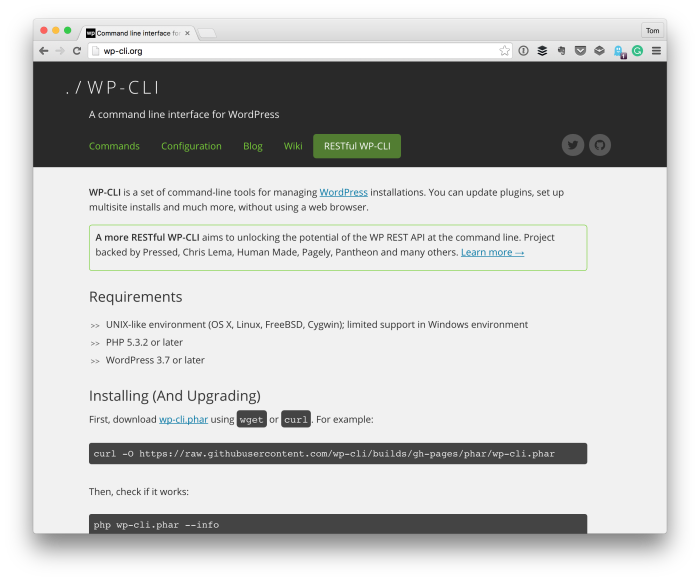Open the box-shaped extension next to Pocket
Viewport: 700px width, 581px height.
599,51
